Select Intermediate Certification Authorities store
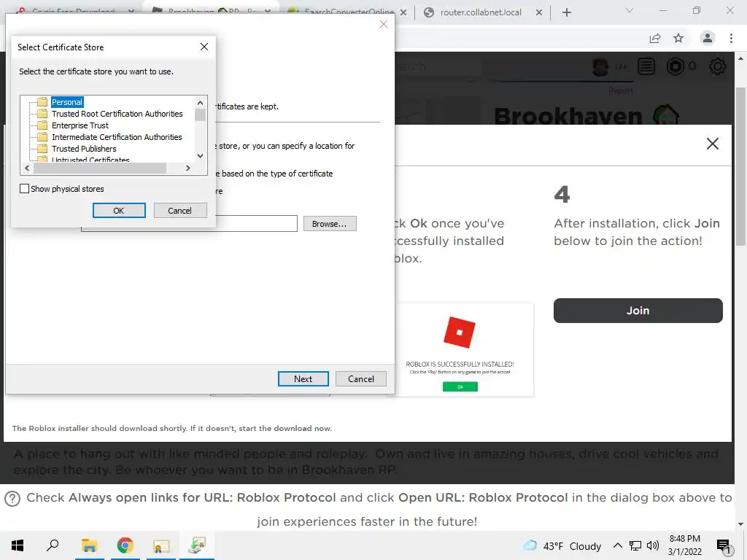The width and height of the screenshot is (747, 560). pos(117,137)
